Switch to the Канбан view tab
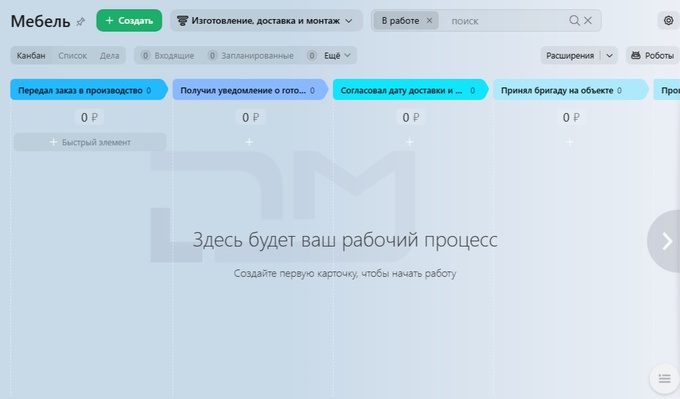 31,56
